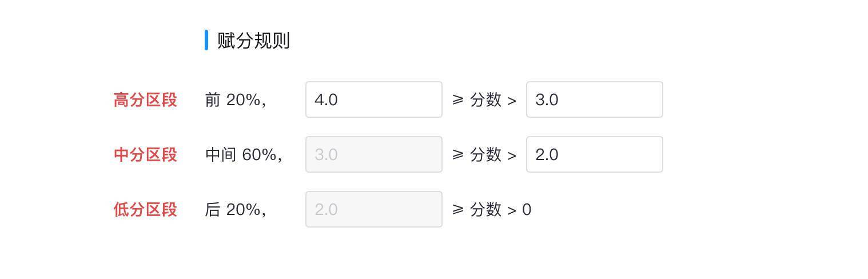Focus the 中分区段 lower field showing 2.0

pos(594,154)
